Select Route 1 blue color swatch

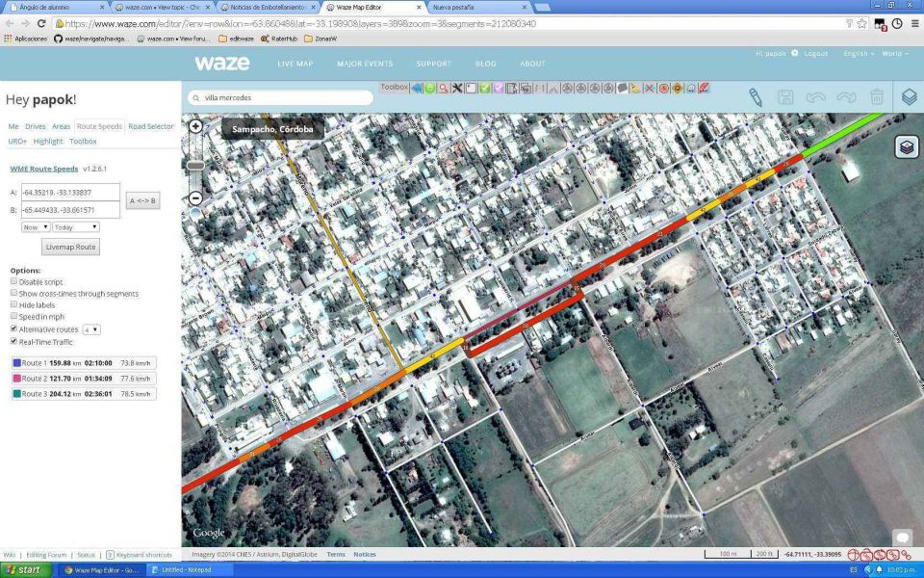[16, 363]
